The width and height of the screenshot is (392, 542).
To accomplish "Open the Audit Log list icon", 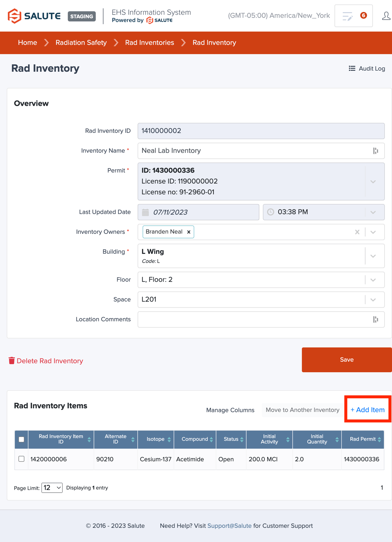I will [x=352, y=68].
